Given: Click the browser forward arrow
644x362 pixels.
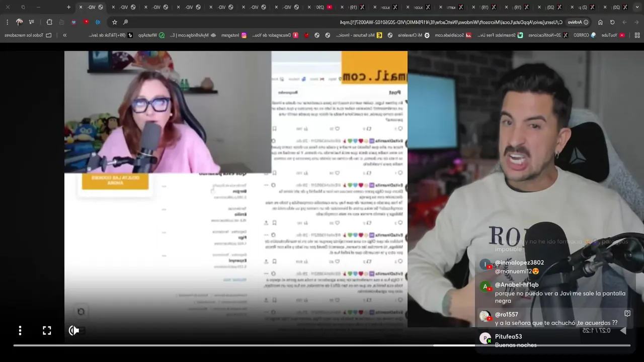Looking at the screenshot, I should click(624, 22).
